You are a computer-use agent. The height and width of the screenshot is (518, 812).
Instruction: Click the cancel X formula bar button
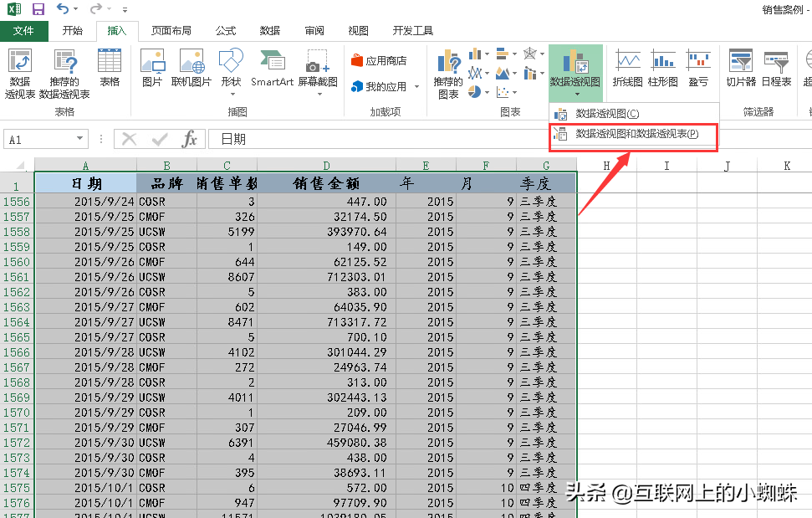click(x=129, y=139)
